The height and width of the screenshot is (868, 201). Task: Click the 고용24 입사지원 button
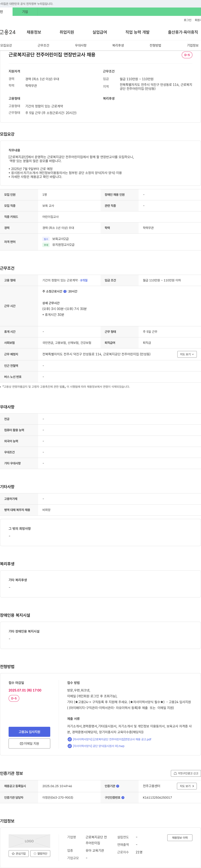pyautogui.click(x=29, y=732)
